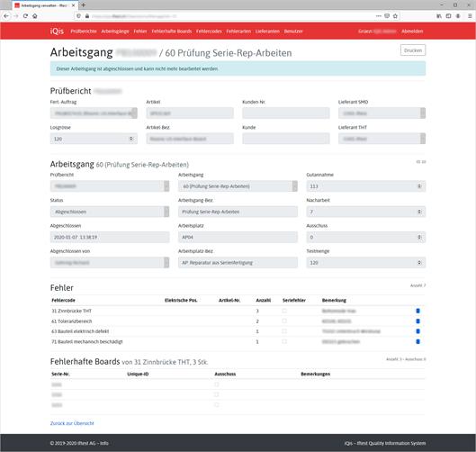Reload the page with the refresh icon
476x452 pixels.
pyautogui.click(x=25, y=16)
